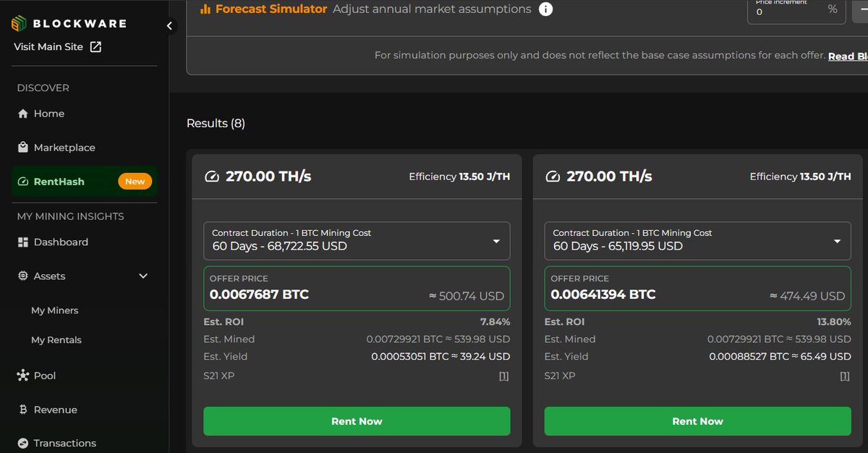Image resolution: width=868 pixels, height=453 pixels.
Task: Click the 0.00088527 BTC yield value
Action: click(x=781, y=357)
